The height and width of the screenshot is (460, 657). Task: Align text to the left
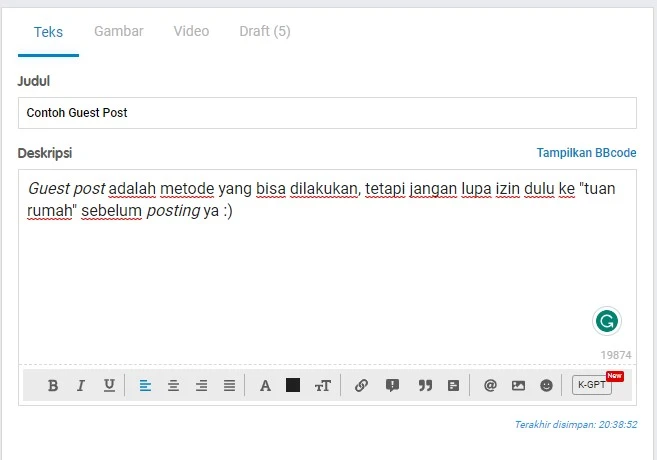pos(145,385)
